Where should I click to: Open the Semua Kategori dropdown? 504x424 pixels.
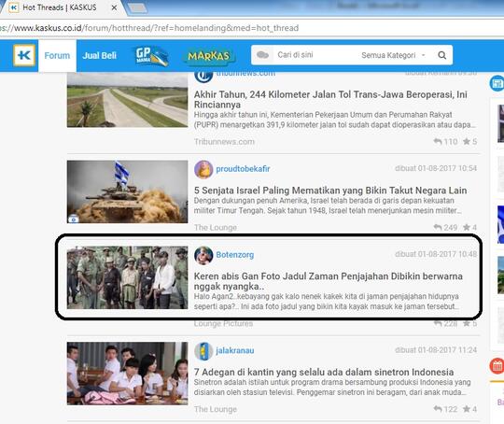393,55
